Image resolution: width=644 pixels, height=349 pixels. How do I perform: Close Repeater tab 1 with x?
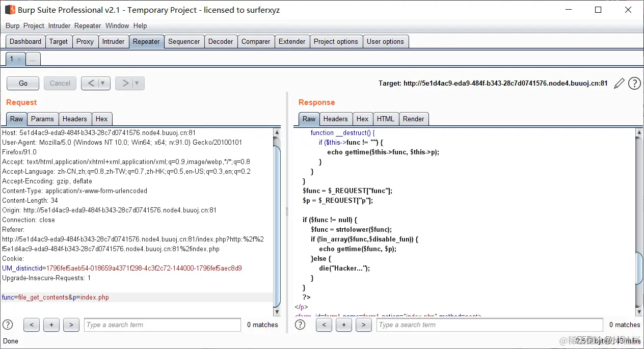pyautogui.click(x=19, y=60)
